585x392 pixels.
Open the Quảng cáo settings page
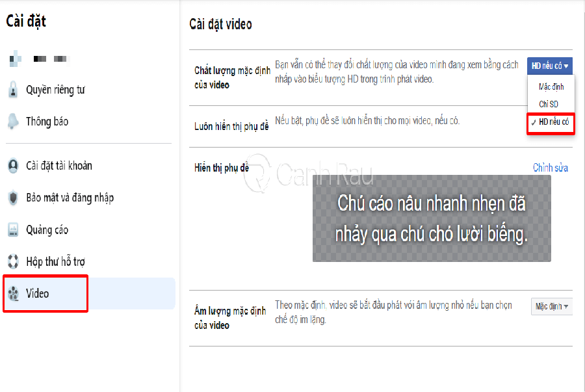(x=47, y=229)
